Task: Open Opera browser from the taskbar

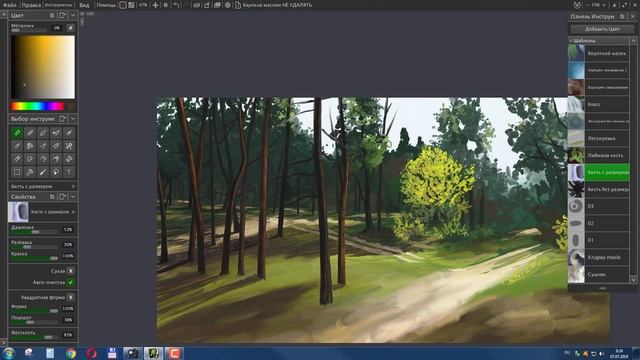Action: pyautogui.click(x=91, y=353)
